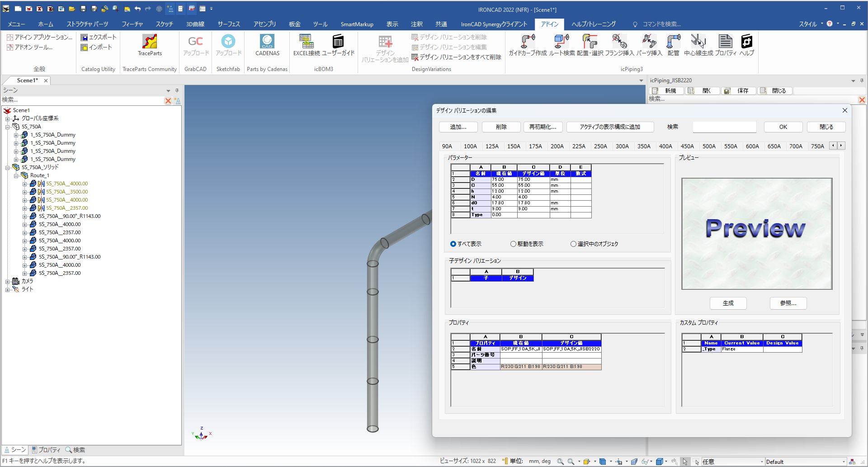Click the 検索 input field in dialog
This screenshot has height=467, width=868.
pyautogui.click(x=724, y=127)
